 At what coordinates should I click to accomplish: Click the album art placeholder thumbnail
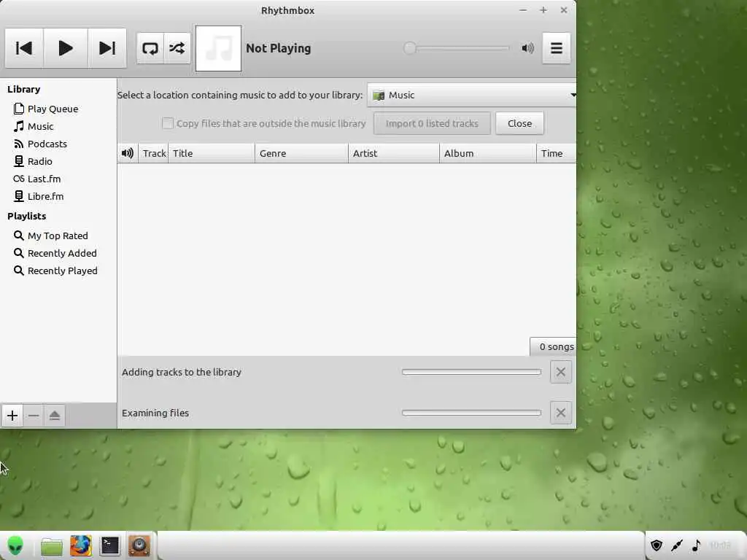[x=219, y=49]
